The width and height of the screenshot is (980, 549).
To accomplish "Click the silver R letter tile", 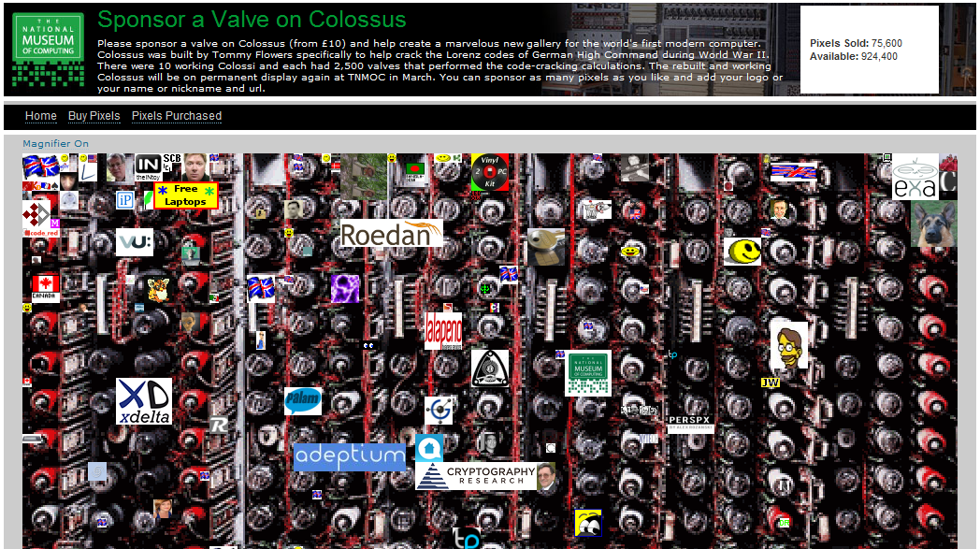I will [x=218, y=426].
